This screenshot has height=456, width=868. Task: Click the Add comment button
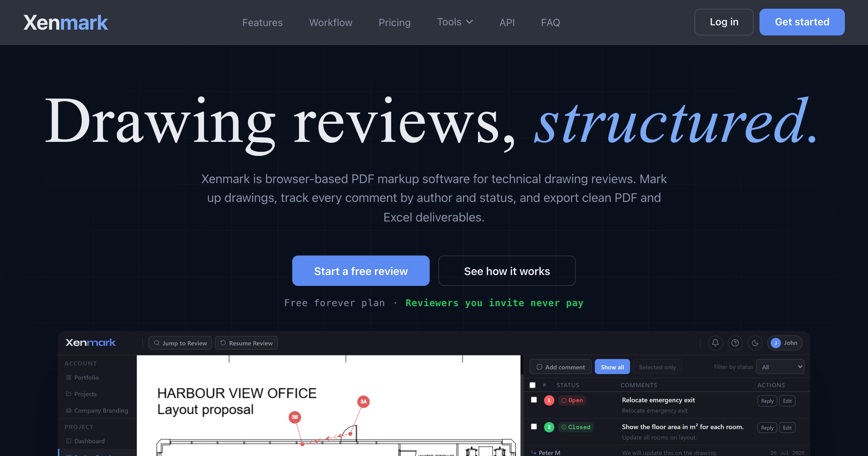click(561, 367)
